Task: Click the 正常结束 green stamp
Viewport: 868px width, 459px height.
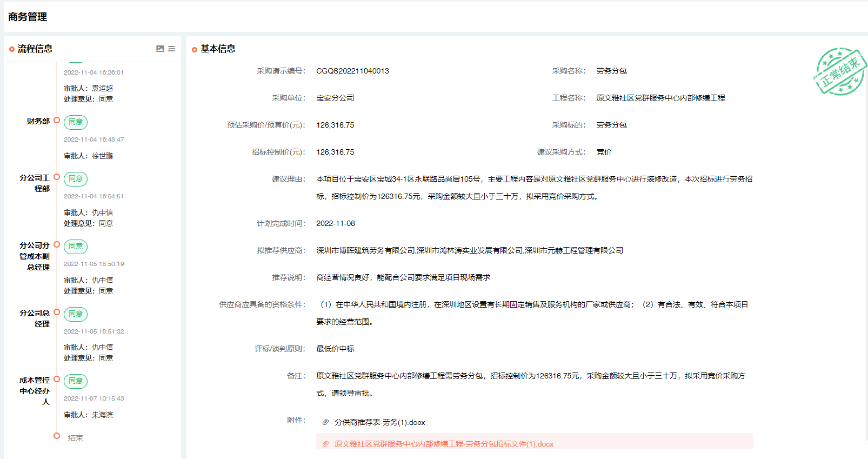Action: click(839, 72)
